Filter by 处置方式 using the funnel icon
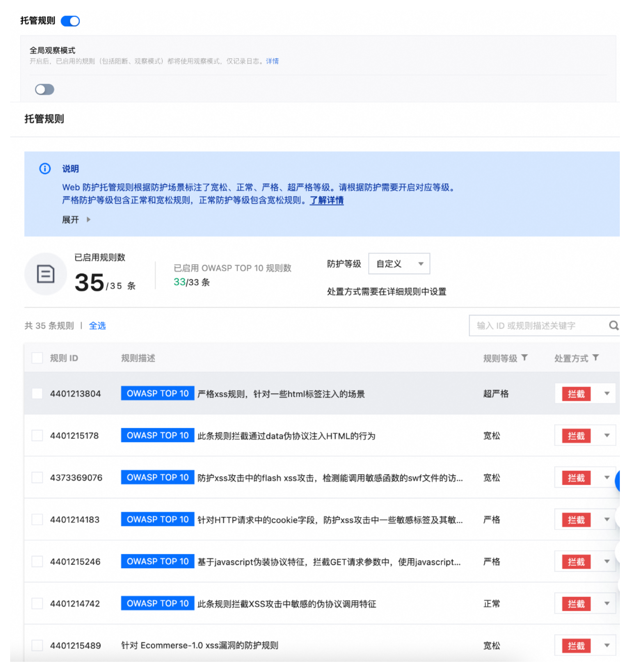The height and width of the screenshot is (672, 630). (x=595, y=357)
